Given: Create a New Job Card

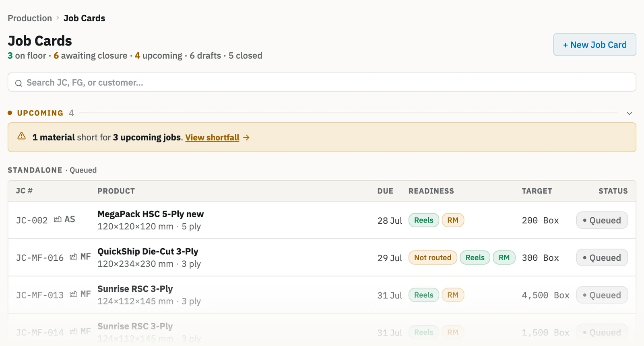Looking at the screenshot, I should pyautogui.click(x=594, y=45).
